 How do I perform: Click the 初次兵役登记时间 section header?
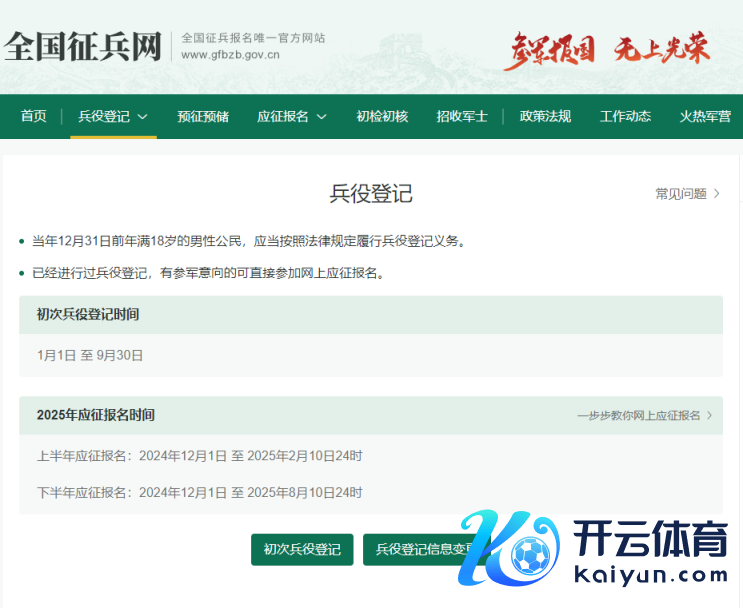pos(88,314)
